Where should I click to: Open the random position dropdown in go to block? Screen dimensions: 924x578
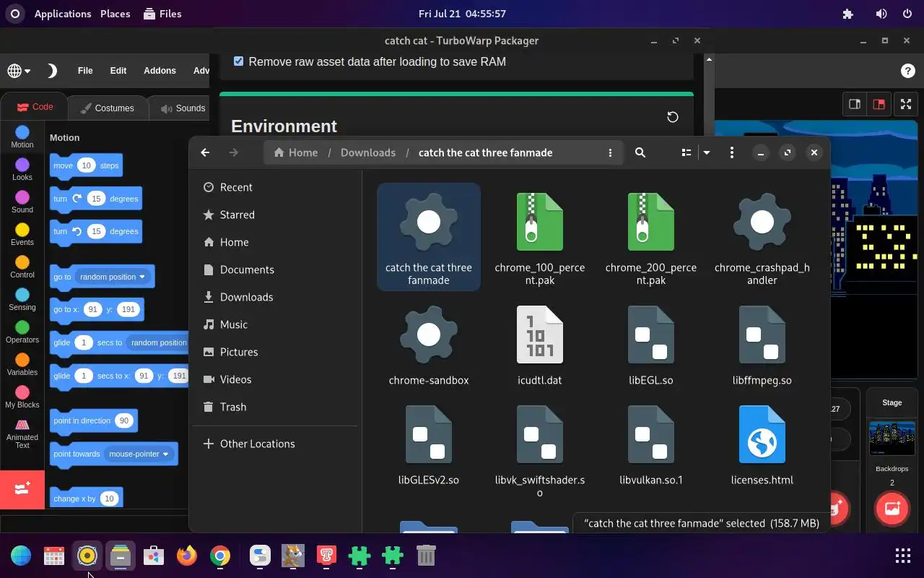click(113, 277)
